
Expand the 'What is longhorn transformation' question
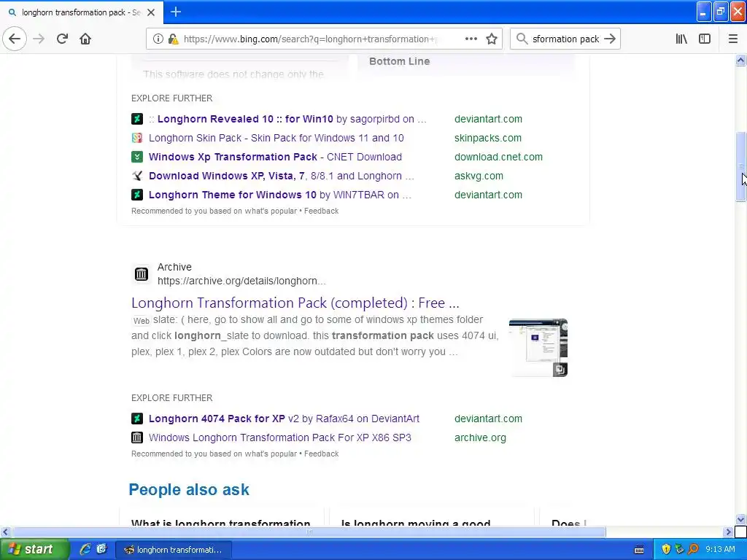(x=221, y=523)
